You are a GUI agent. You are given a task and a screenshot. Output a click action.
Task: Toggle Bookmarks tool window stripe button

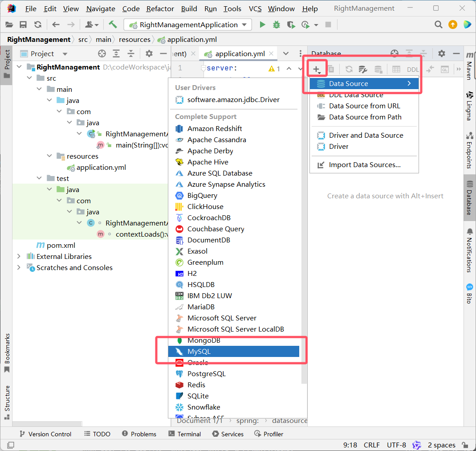pyautogui.click(x=7, y=353)
